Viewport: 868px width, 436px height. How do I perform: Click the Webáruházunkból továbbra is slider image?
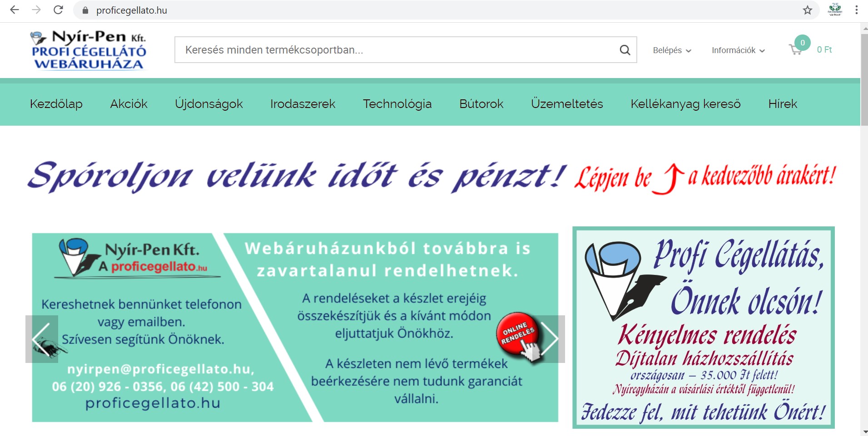pos(295,328)
